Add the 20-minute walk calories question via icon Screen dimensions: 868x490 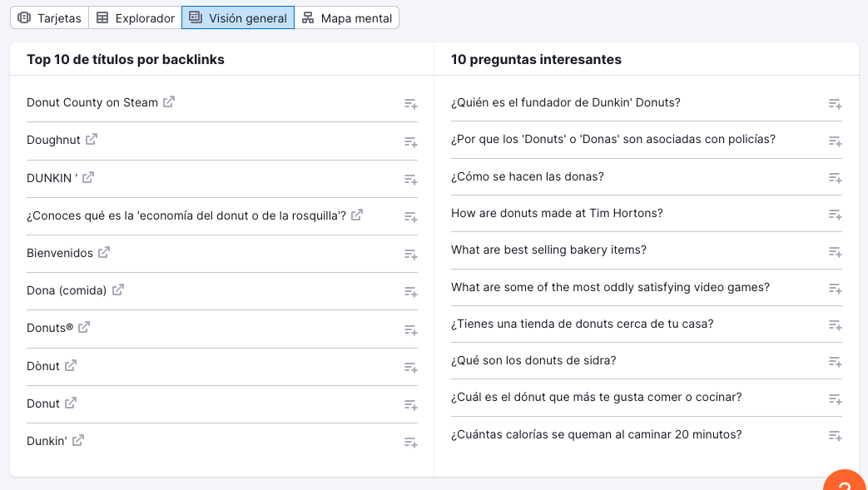pos(834,436)
